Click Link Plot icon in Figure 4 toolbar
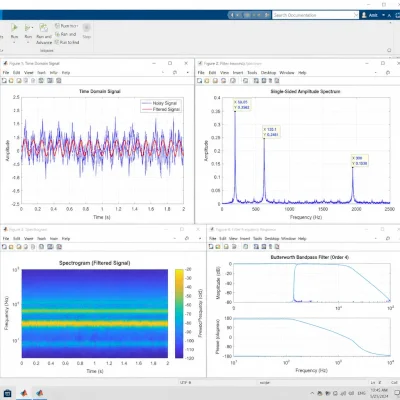 (245, 247)
